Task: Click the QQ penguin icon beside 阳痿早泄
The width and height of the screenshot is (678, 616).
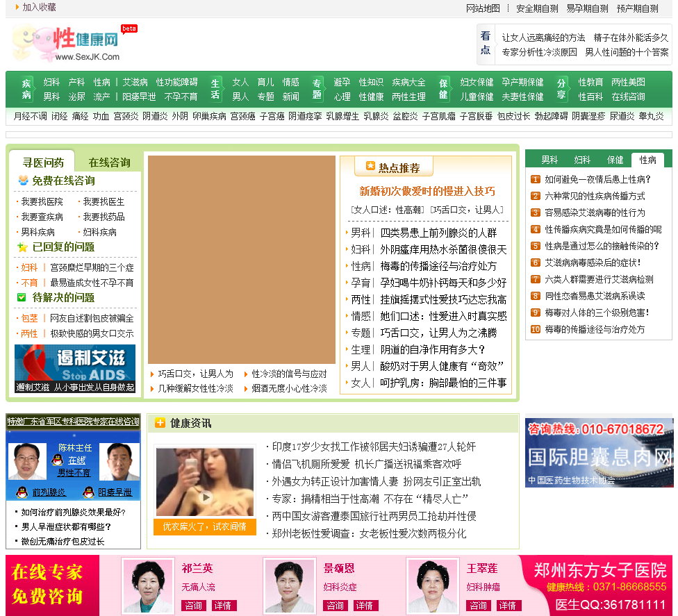Action: (88, 492)
